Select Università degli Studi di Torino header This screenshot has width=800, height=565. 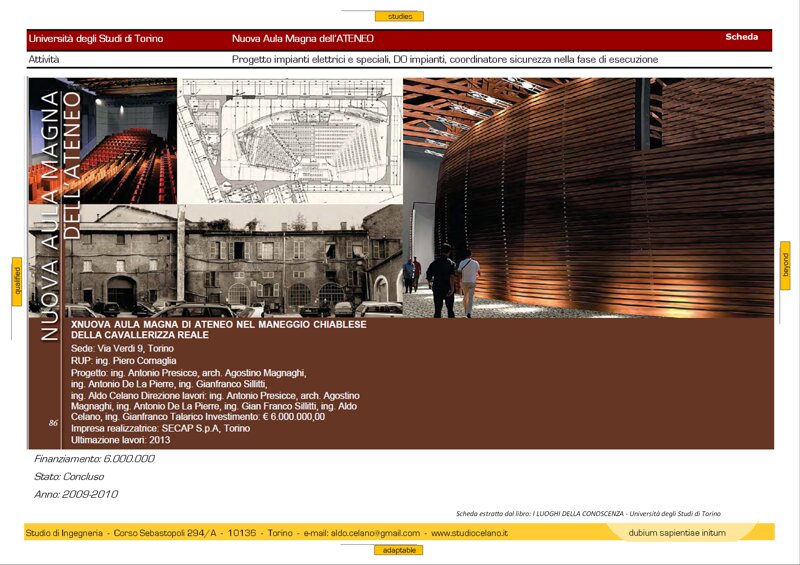click(x=96, y=39)
